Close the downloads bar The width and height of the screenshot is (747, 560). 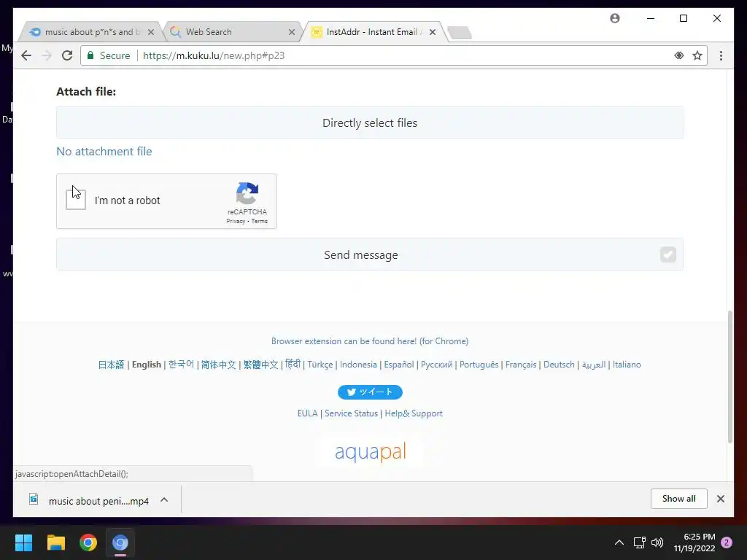(x=720, y=499)
